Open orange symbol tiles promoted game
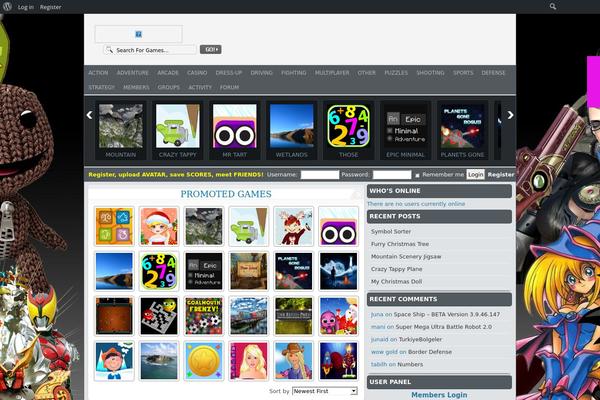 [114, 226]
